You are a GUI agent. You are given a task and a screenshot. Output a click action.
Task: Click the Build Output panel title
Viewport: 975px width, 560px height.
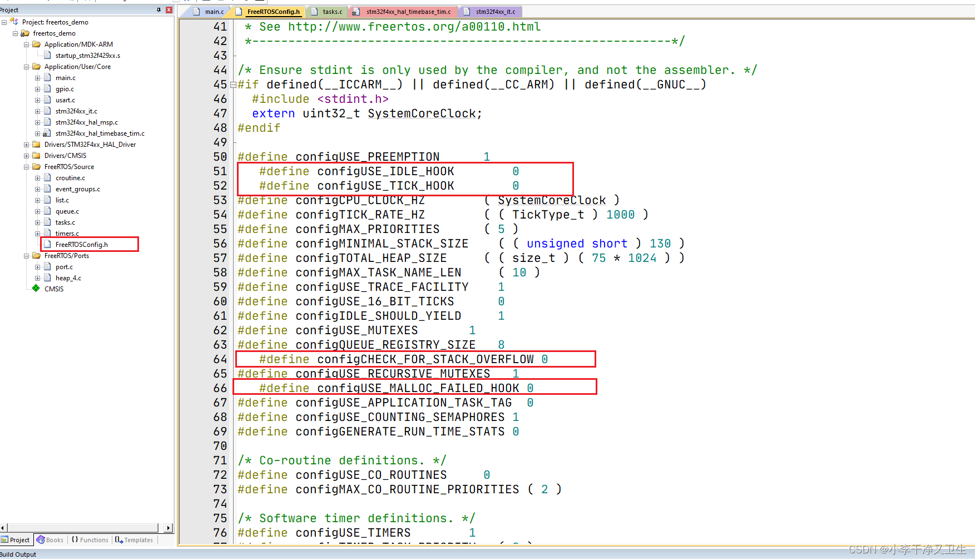(18, 554)
